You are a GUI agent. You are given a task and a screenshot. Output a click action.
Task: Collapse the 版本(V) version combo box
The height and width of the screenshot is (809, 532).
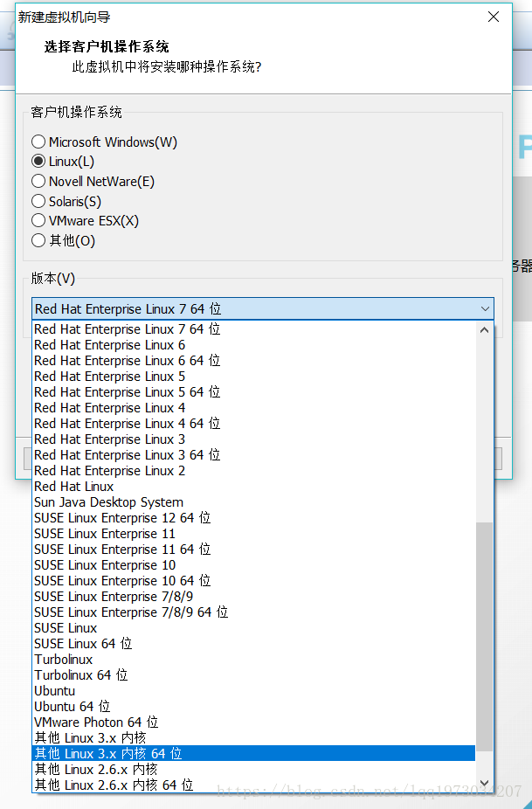click(x=263, y=308)
